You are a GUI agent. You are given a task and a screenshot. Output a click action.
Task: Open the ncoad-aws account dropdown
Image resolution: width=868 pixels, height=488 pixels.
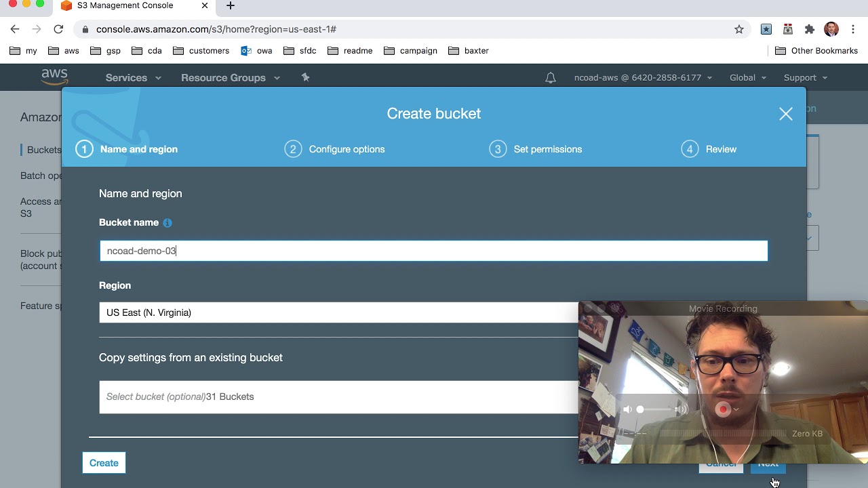pos(643,78)
